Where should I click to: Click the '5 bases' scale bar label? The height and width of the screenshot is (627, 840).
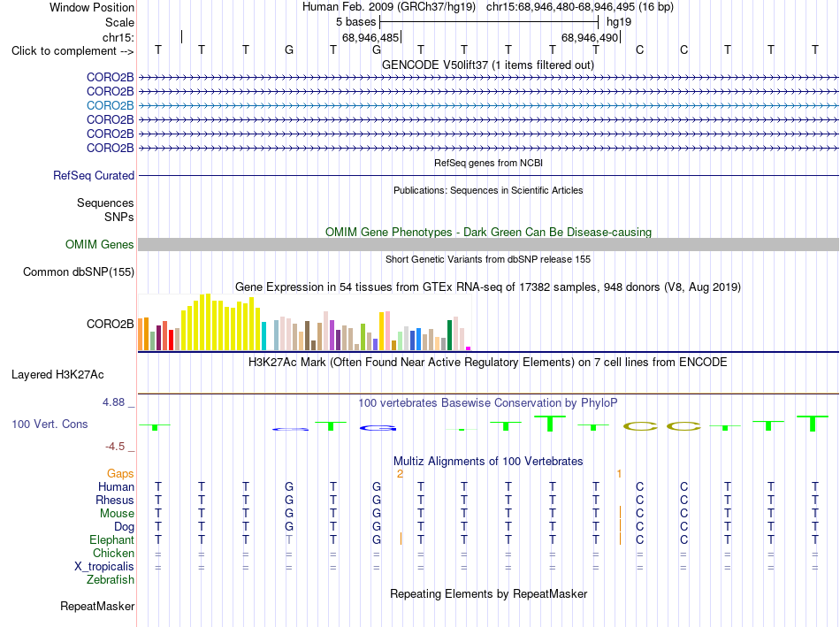[x=355, y=22]
